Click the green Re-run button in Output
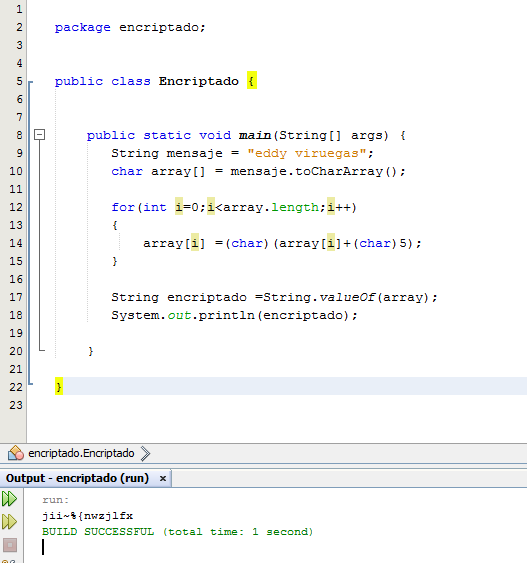Image resolution: width=527 pixels, height=563 pixels. [x=9, y=499]
